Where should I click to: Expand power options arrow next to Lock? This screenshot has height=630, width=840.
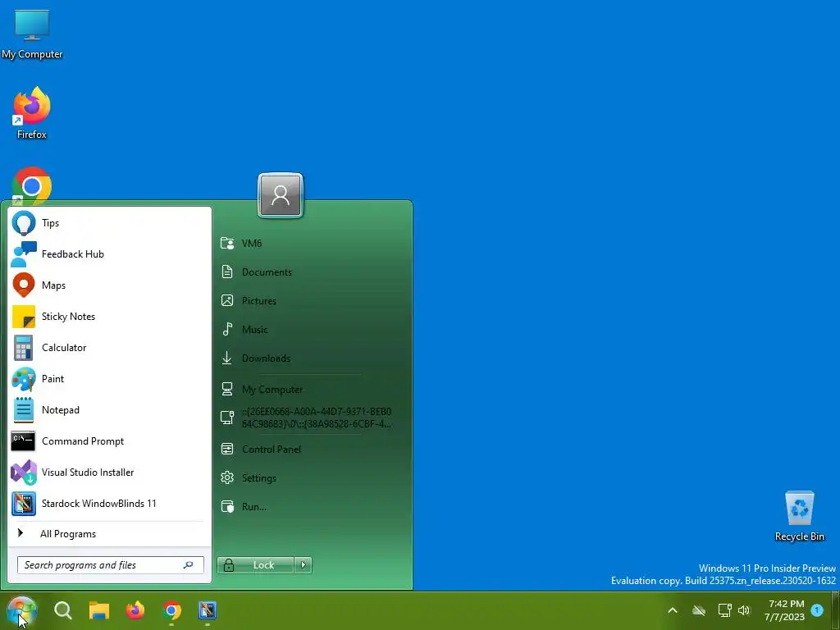pos(304,564)
